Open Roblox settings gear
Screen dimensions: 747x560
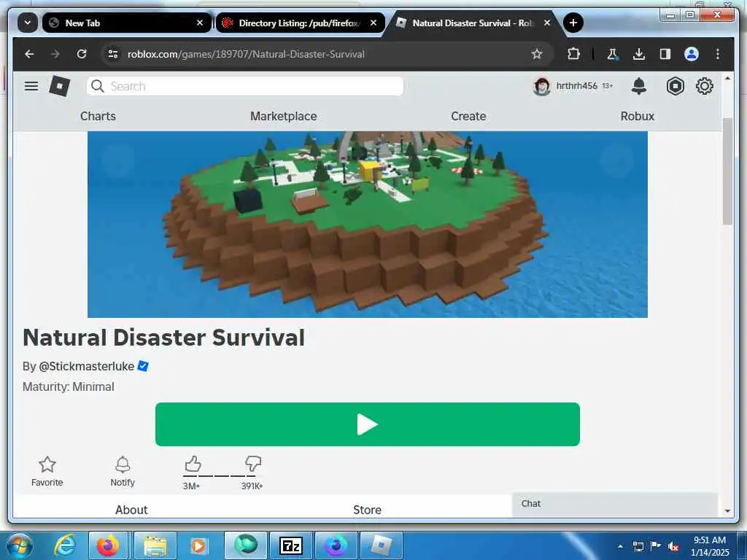point(705,86)
